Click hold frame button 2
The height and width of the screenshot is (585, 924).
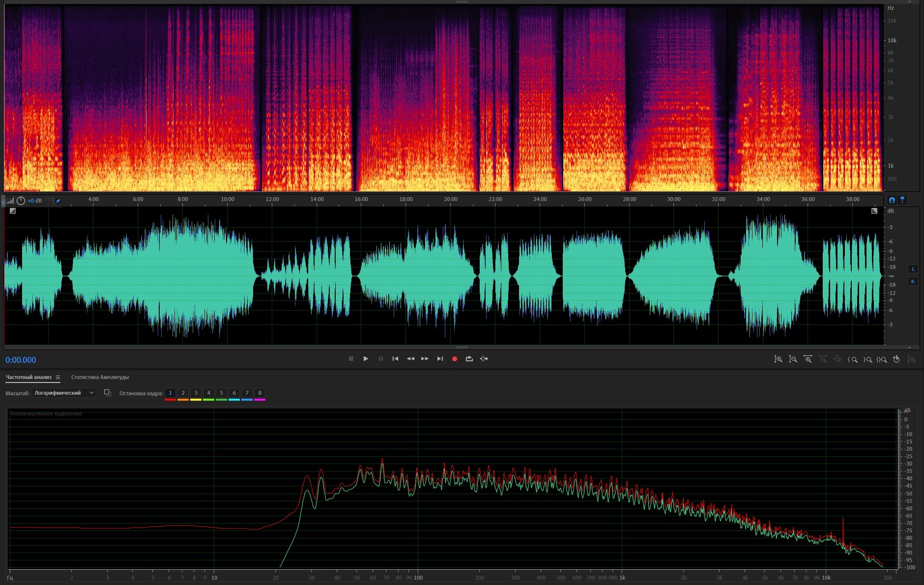pyautogui.click(x=183, y=393)
